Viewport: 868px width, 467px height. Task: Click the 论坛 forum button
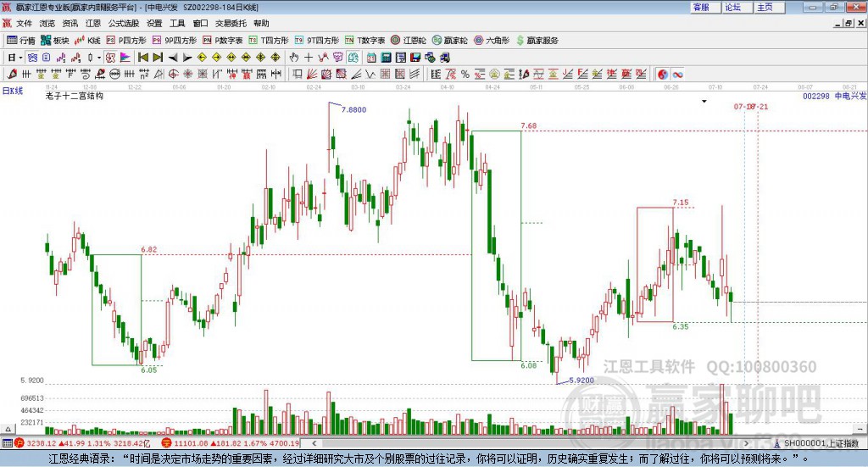[737, 7]
